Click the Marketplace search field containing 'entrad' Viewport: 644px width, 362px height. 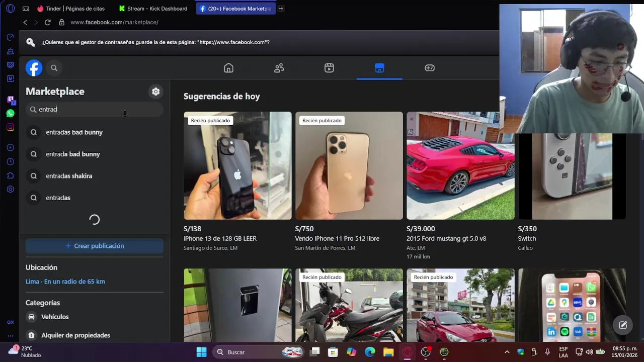95,109
